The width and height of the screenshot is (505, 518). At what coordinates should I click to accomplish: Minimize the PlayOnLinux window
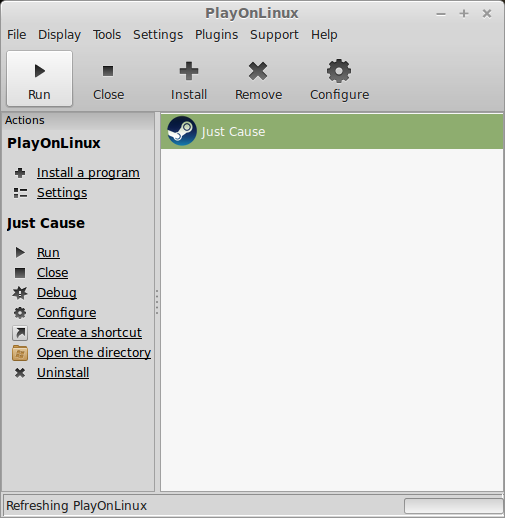point(441,14)
